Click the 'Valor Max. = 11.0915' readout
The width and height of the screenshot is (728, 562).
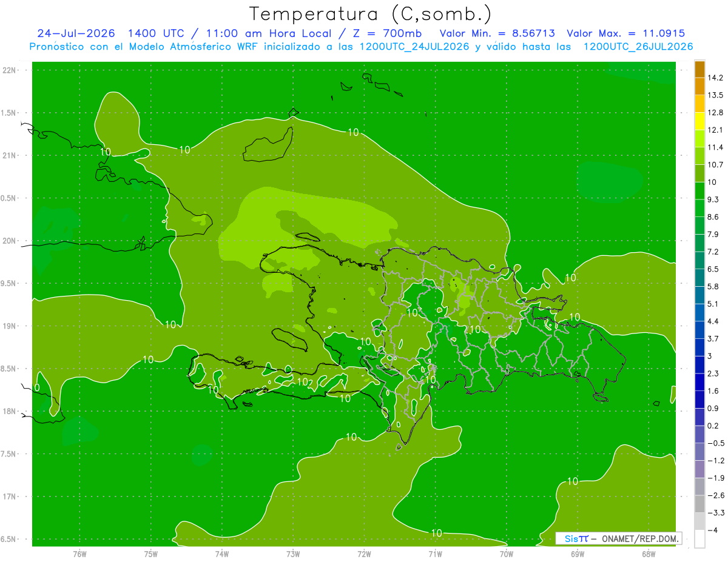point(626,33)
